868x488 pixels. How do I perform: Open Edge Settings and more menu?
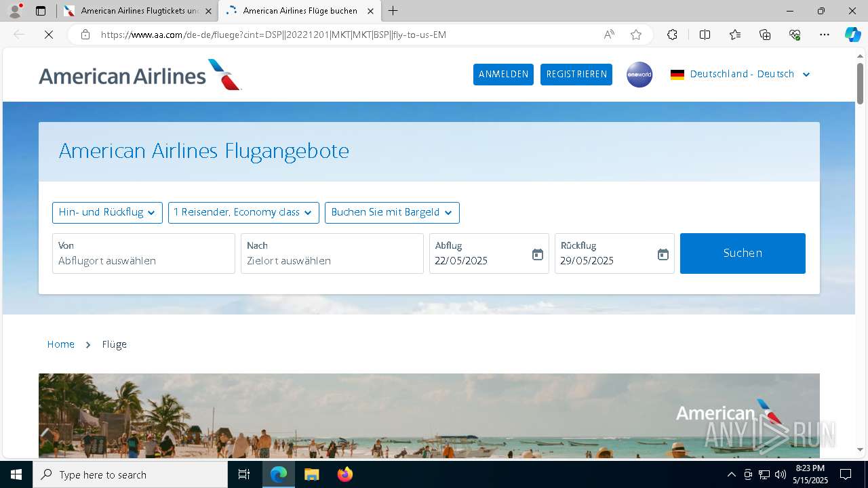pyautogui.click(x=825, y=35)
